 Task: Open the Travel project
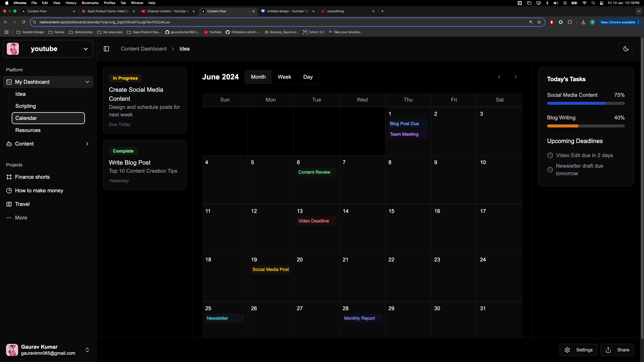click(x=22, y=204)
